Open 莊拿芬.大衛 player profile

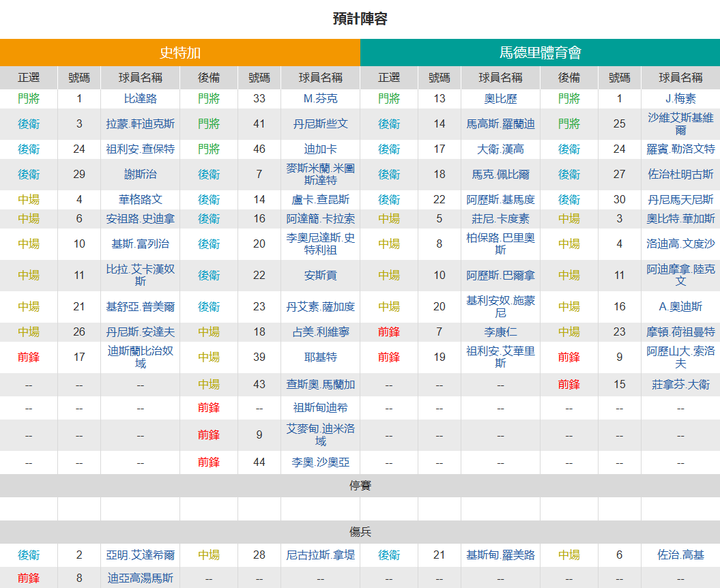(x=680, y=385)
